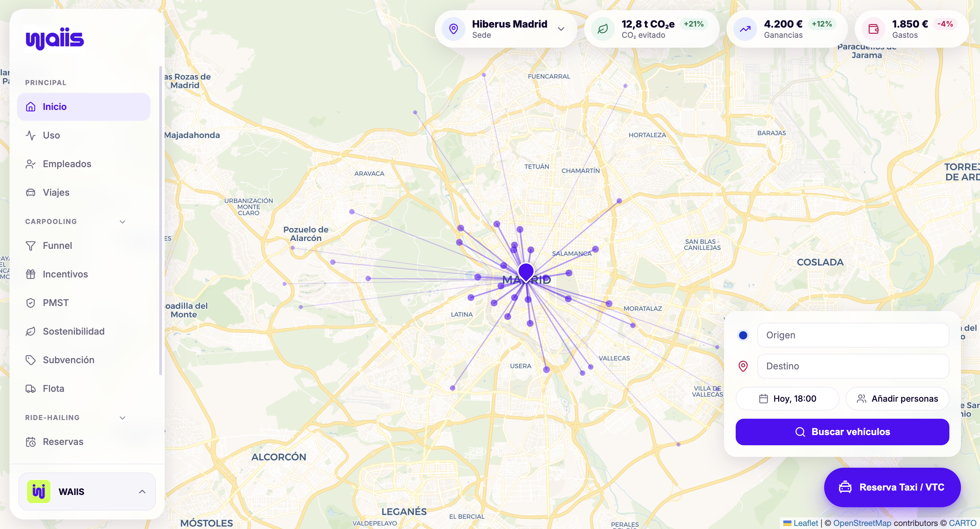Click the central Madrid headquarters map marker
This screenshot has width=980, height=529.
tap(526, 272)
